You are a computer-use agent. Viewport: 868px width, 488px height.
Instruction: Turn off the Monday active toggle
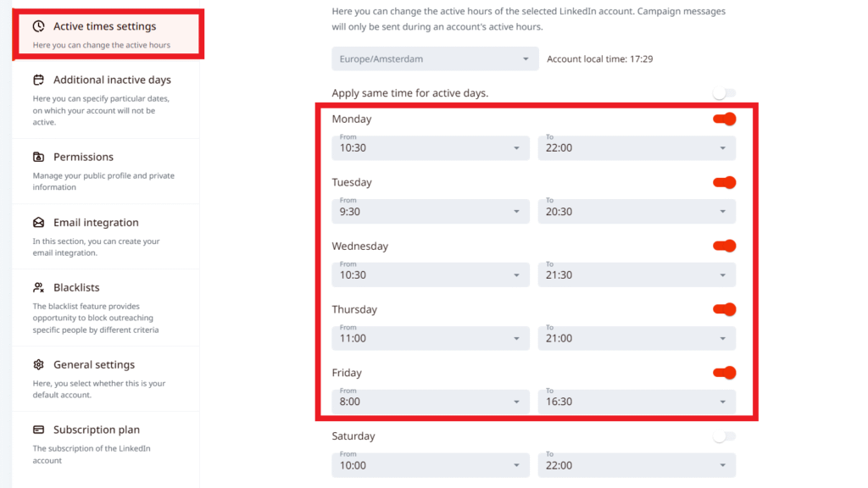[724, 119]
